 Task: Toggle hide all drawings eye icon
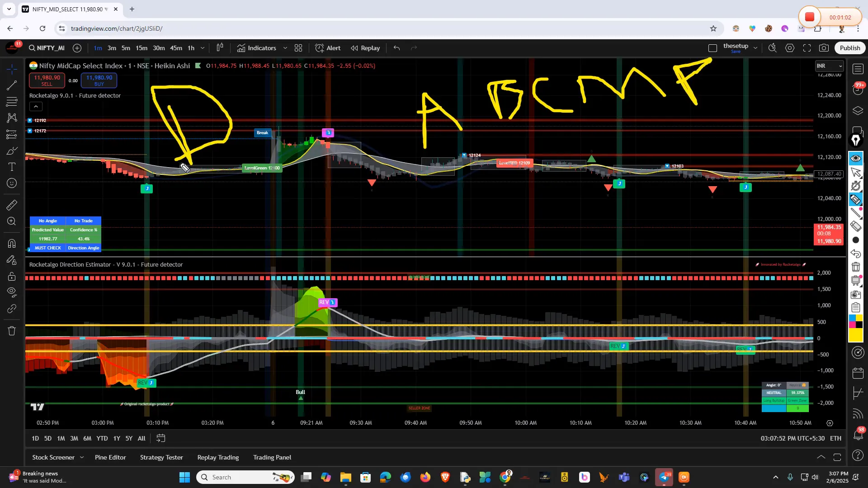pyautogui.click(x=12, y=292)
